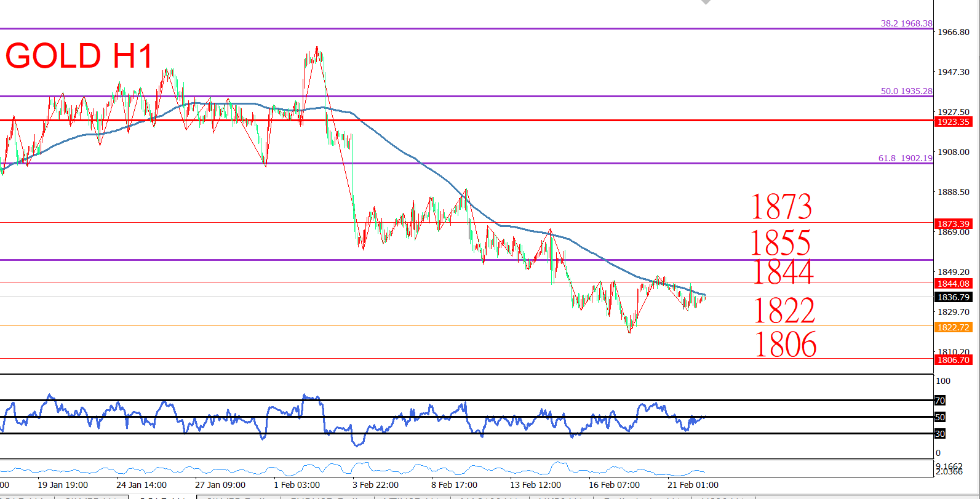Viewport: 980px width, 499px height.
Task: Click the red 1806.70 price tag
Action: pos(953,360)
